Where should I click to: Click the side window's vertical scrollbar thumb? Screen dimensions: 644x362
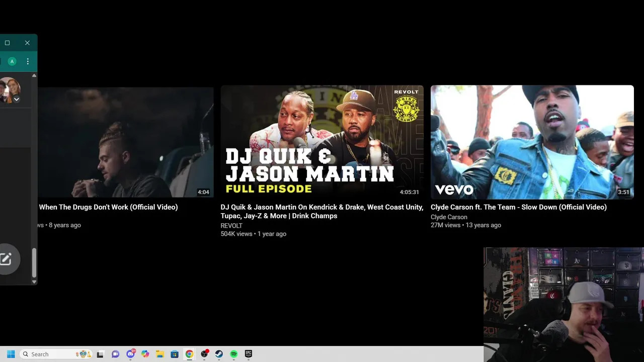(x=34, y=262)
